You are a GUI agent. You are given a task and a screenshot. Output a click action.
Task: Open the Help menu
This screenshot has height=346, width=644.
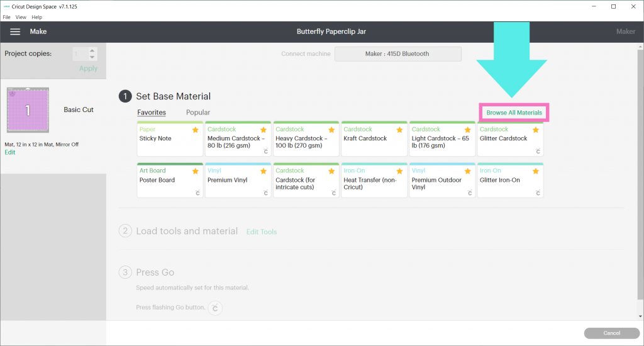pyautogui.click(x=37, y=17)
